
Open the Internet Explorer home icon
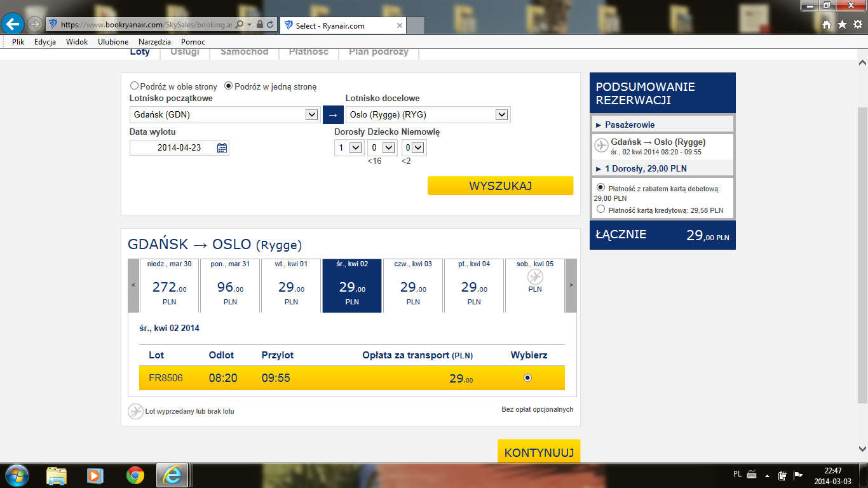click(x=827, y=25)
